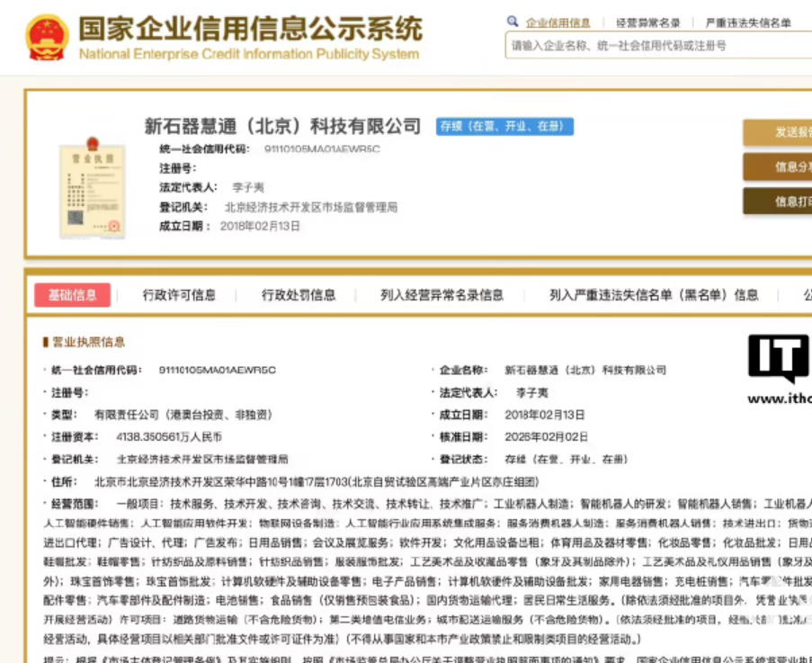Click the company name heading 新石器慧通（北京）科技有限公司
This screenshot has width=812, height=663.
282,126
